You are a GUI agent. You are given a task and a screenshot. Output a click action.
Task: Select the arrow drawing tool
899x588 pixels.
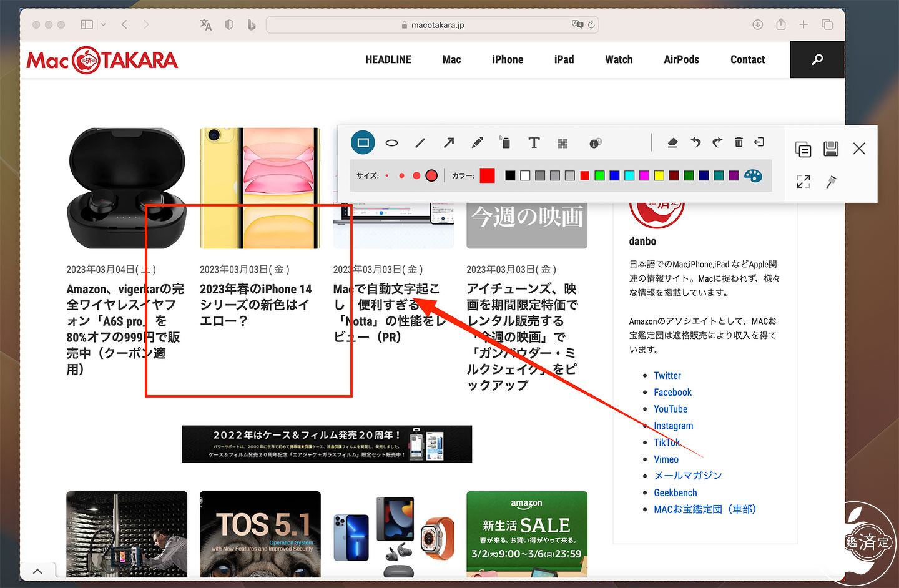[449, 143]
